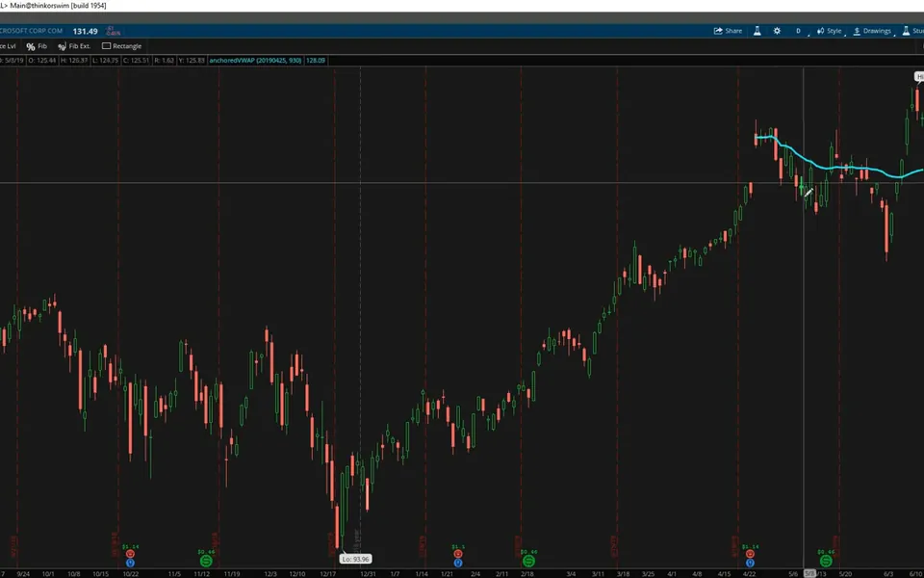This screenshot has width=924, height=578.
Task: Open the Share chart option
Action: point(728,31)
